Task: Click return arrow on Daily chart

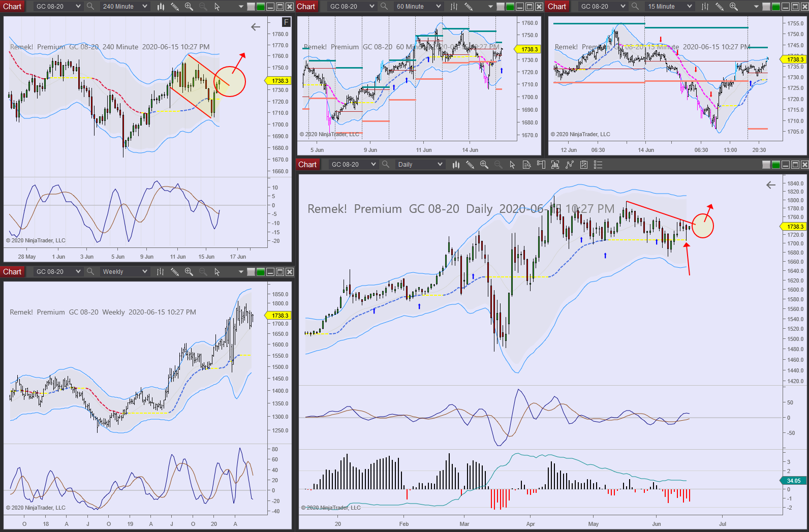Action: coord(771,185)
